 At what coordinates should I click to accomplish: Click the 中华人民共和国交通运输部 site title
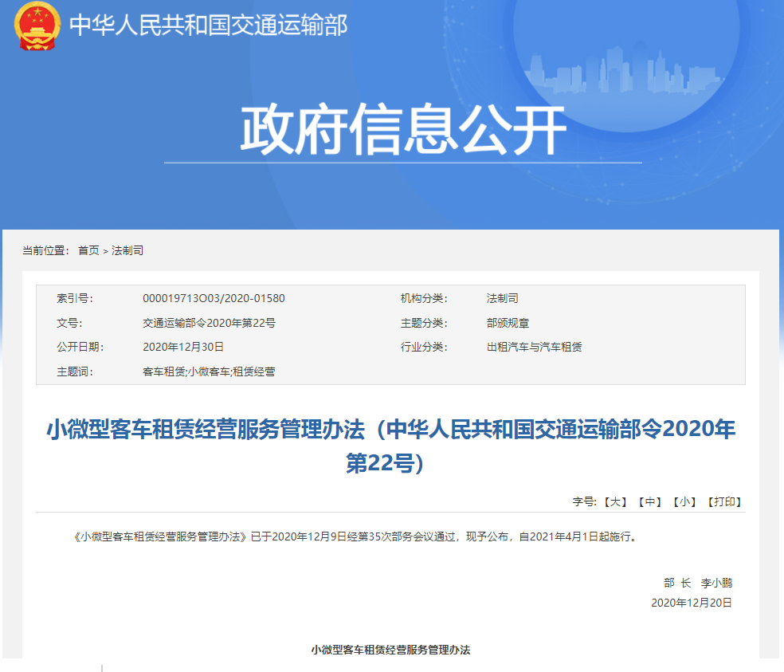point(209,26)
